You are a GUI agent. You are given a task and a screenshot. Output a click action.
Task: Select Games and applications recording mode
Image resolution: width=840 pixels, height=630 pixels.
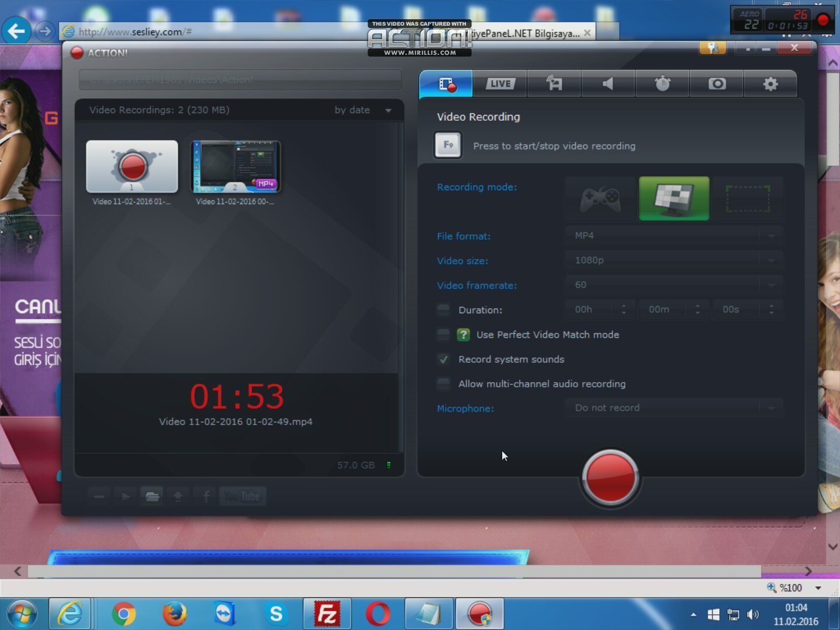click(x=600, y=199)
